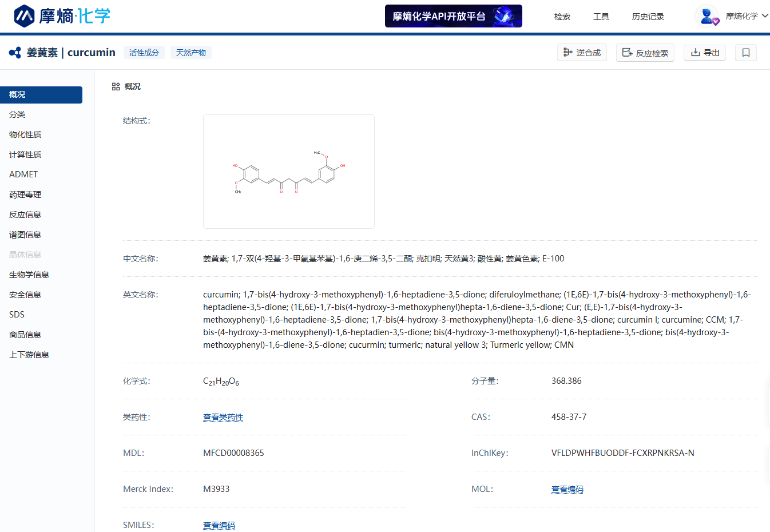This screenshot has height=532, width=770.
Task: Open the 检索 menu
Action: (562, 17)
